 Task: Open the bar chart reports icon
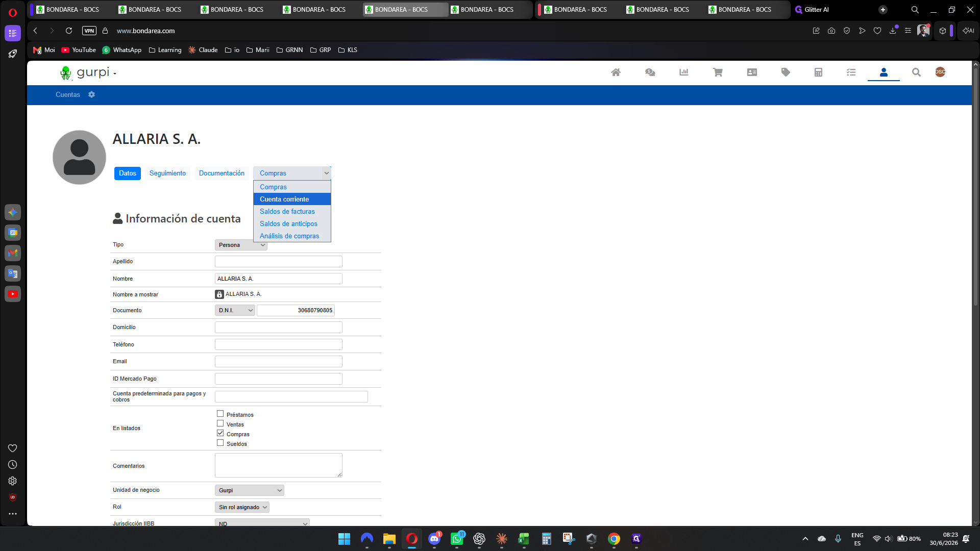click(684, 72)
